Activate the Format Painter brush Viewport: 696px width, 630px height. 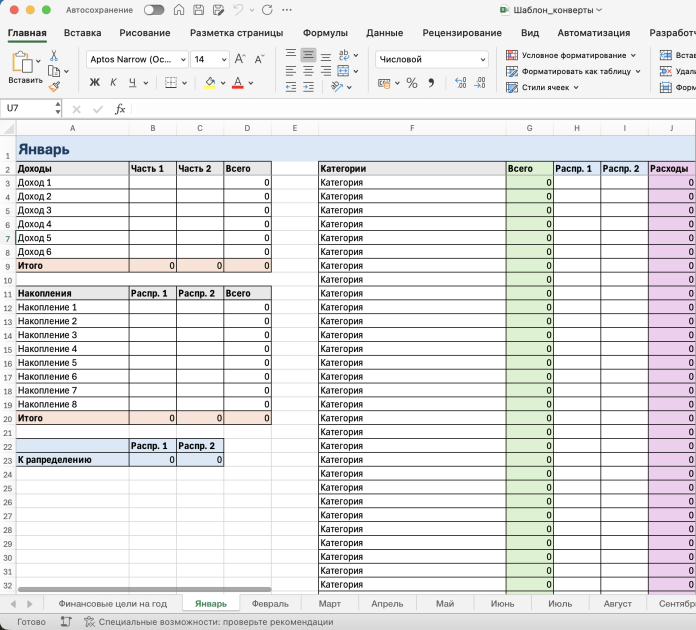click(x=54, y=87)
